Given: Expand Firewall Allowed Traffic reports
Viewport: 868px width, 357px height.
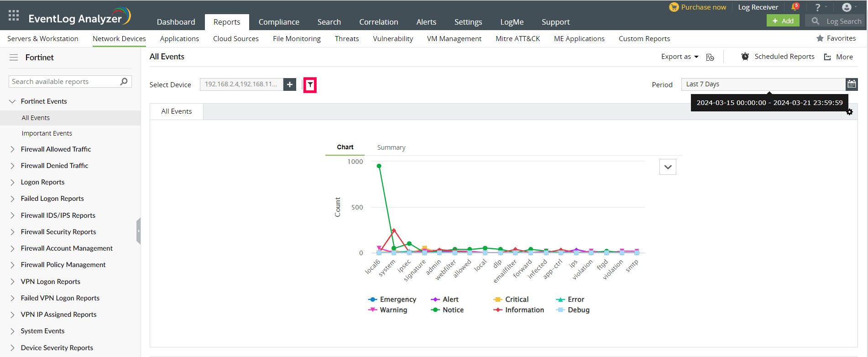Looking at the screenshot, I should (x=56, y=149).
